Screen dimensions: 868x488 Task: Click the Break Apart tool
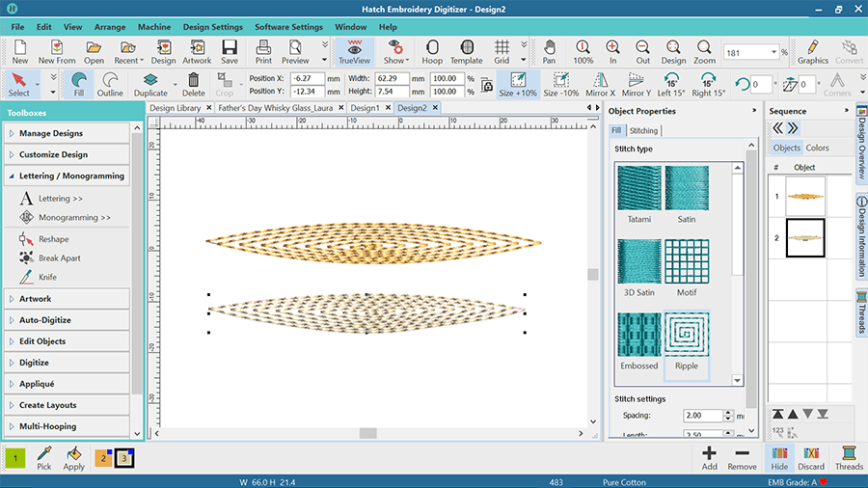tap(59, 258)
